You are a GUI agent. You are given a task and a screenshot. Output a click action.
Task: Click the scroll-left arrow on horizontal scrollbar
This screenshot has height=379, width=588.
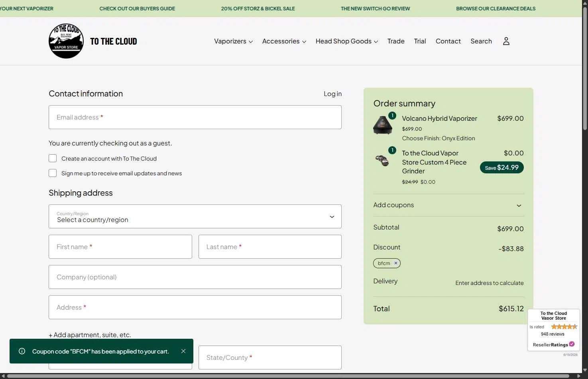tap(3, 376)
